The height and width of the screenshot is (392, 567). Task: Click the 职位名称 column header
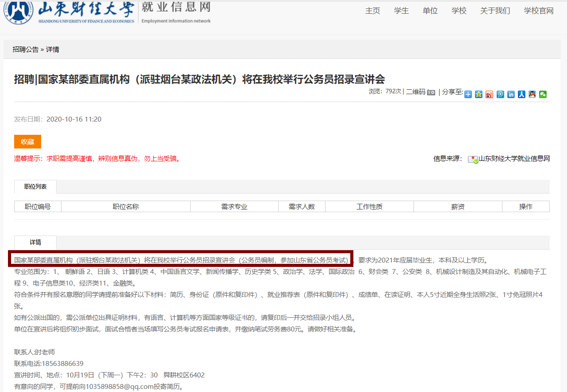coord(126,206)
